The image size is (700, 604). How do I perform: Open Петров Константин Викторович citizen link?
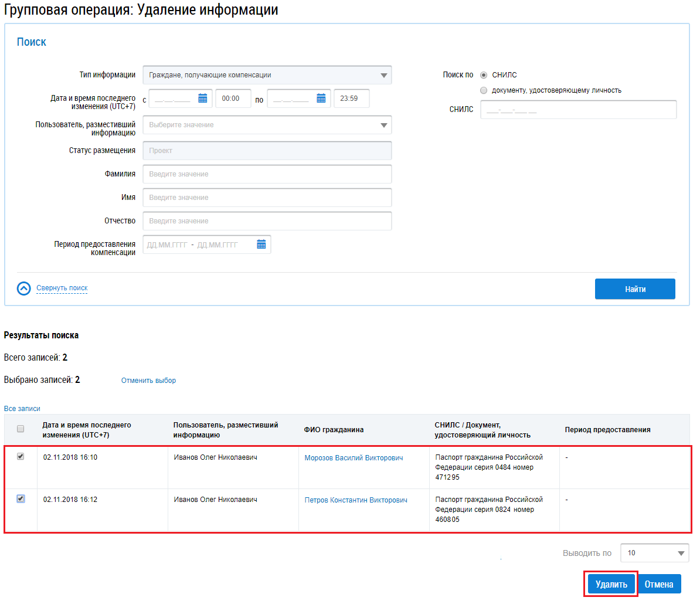(x=356, y=500)
